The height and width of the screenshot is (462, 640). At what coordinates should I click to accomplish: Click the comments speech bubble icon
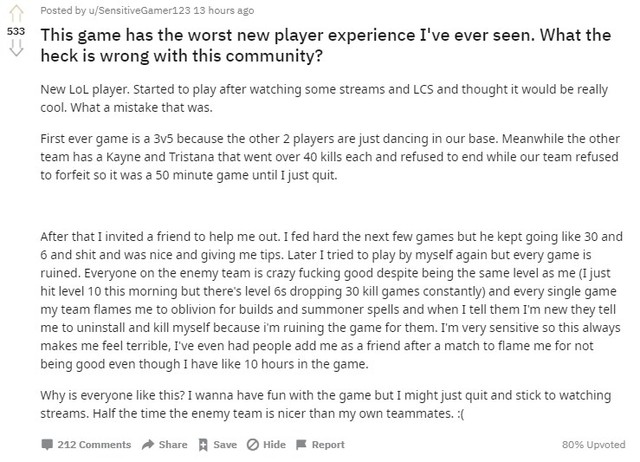click(x=47, y=444)
